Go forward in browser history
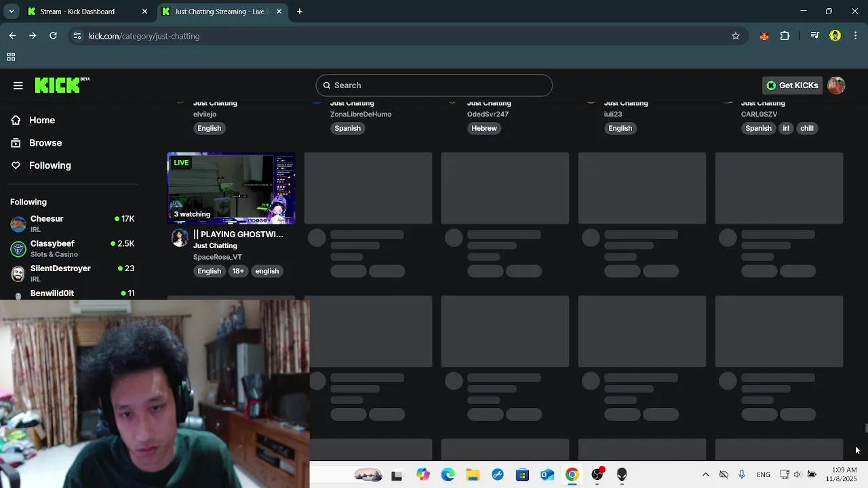Image resolution: width=868 pixels, height=488 pixels. (x=33, y=36)
